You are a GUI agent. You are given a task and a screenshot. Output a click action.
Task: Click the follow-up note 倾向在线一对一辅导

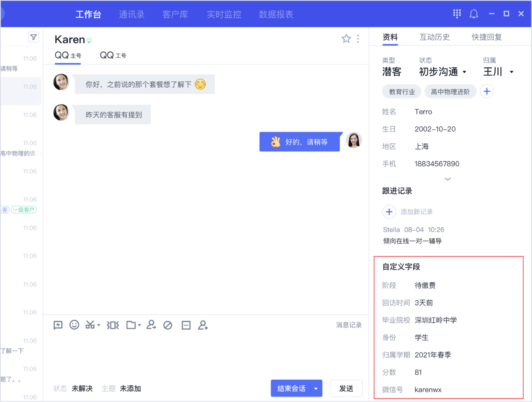pyautogui.click(x=412, y=241)
